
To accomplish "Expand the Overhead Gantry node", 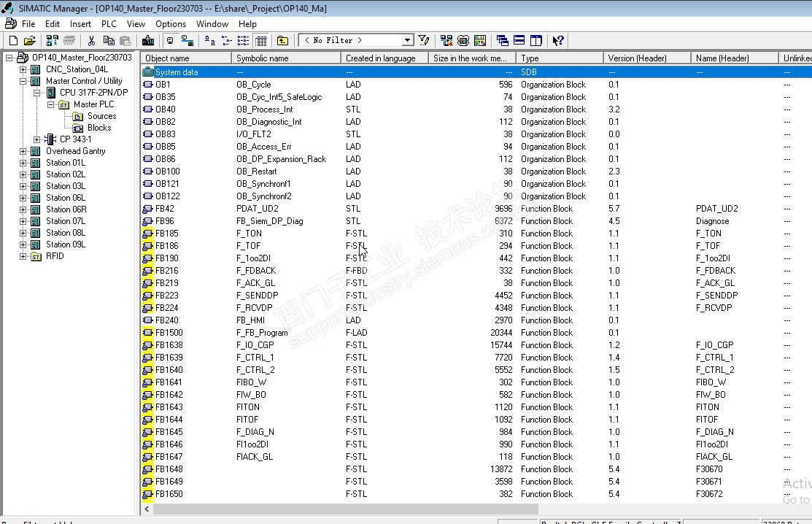I will click(x=23, y=151).
